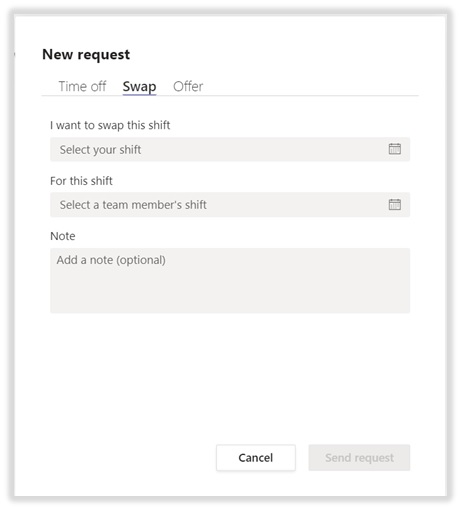Viewport: 461px width, 510px height.
Task: Click the underline beneath the Swap tab
Action: click(x=139, y=95)
